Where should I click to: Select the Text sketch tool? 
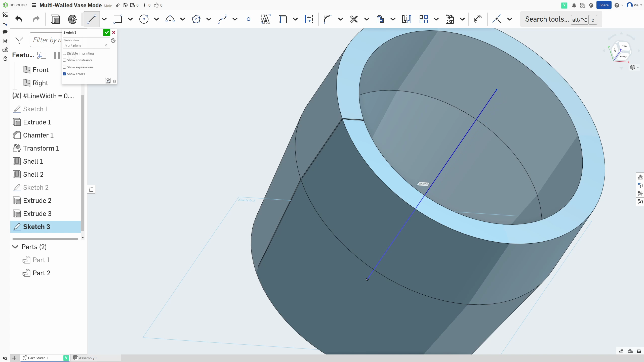[x=265, y=19]
